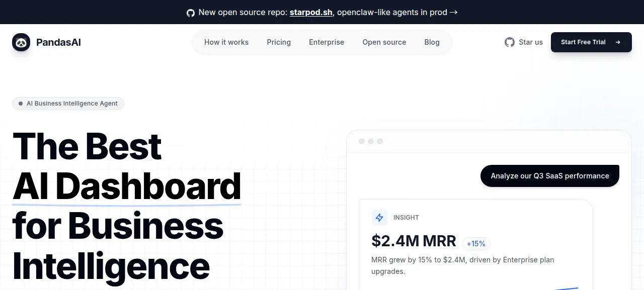Click the lightning bolt Insight icon
Viewport: 644px width, 290px height.
[379, 218]
